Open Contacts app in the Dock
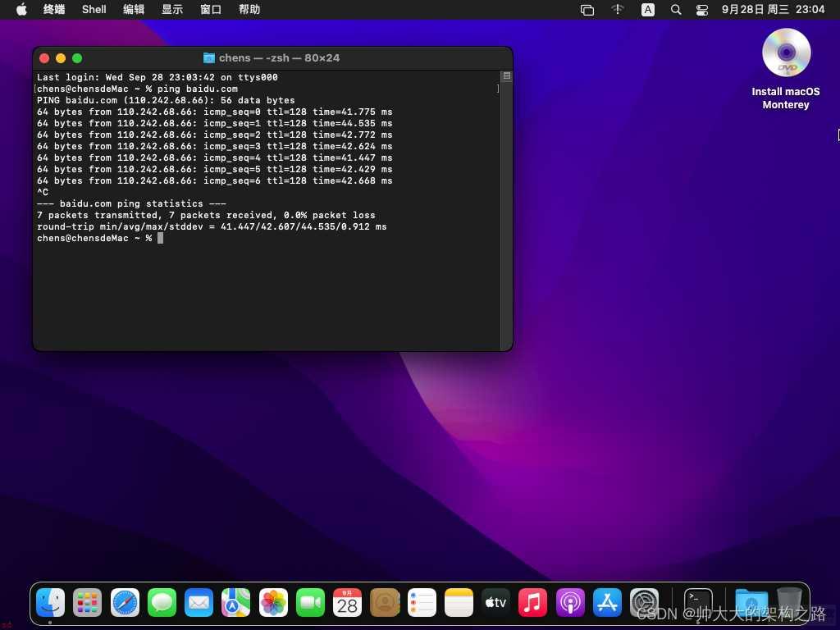This screenshot has height=630, width=840. point(385,602)
